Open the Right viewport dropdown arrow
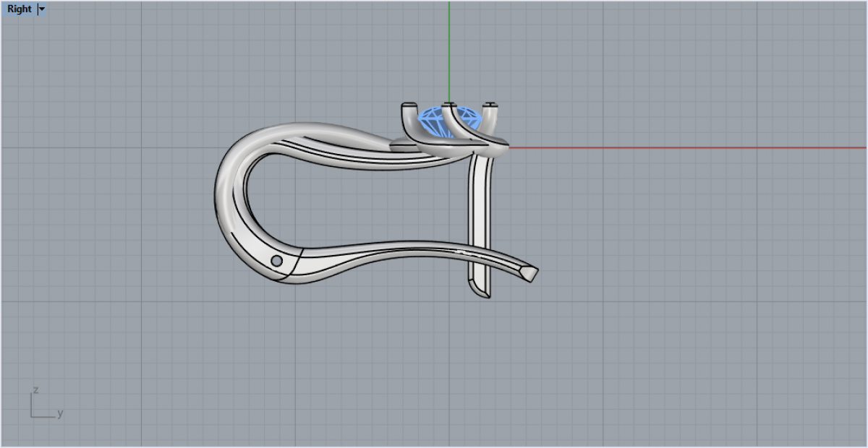The image size is (868, 448). click(41, 9)
